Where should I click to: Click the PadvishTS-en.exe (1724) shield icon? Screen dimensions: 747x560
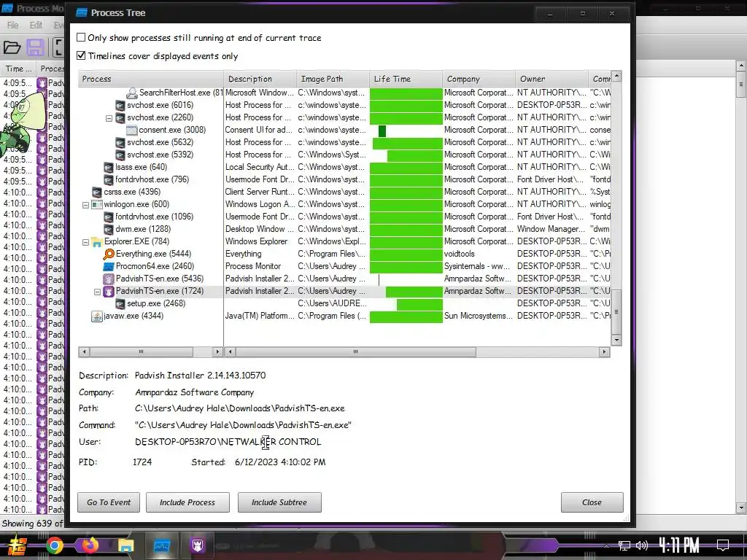tap(109, 291)
